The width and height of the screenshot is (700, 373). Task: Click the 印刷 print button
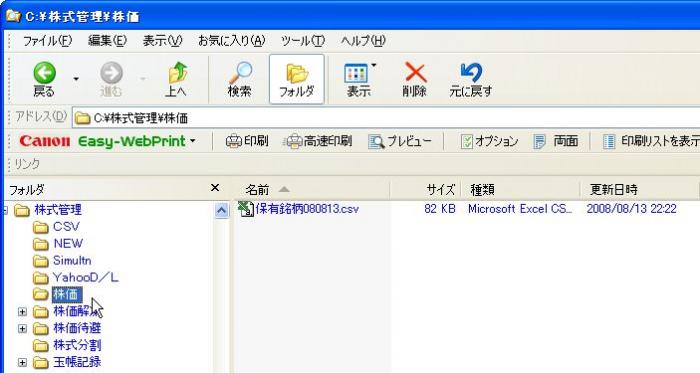pos(247,141)
